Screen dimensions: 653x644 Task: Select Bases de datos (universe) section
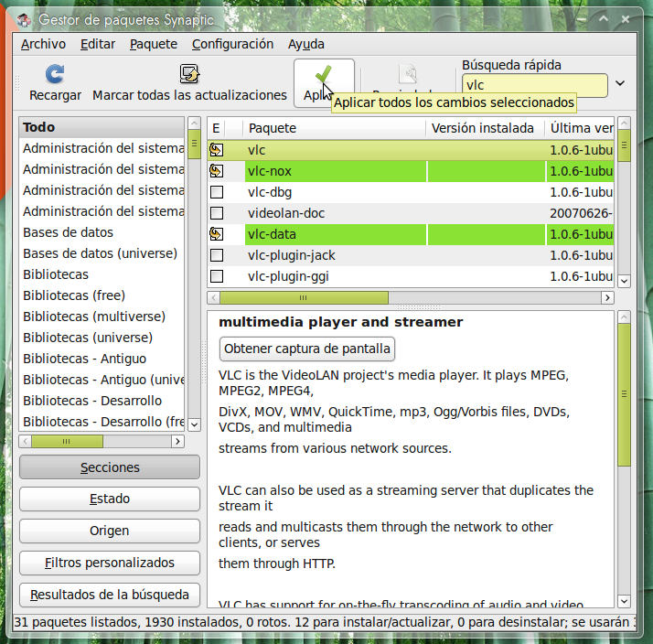(x=102, y=253)
